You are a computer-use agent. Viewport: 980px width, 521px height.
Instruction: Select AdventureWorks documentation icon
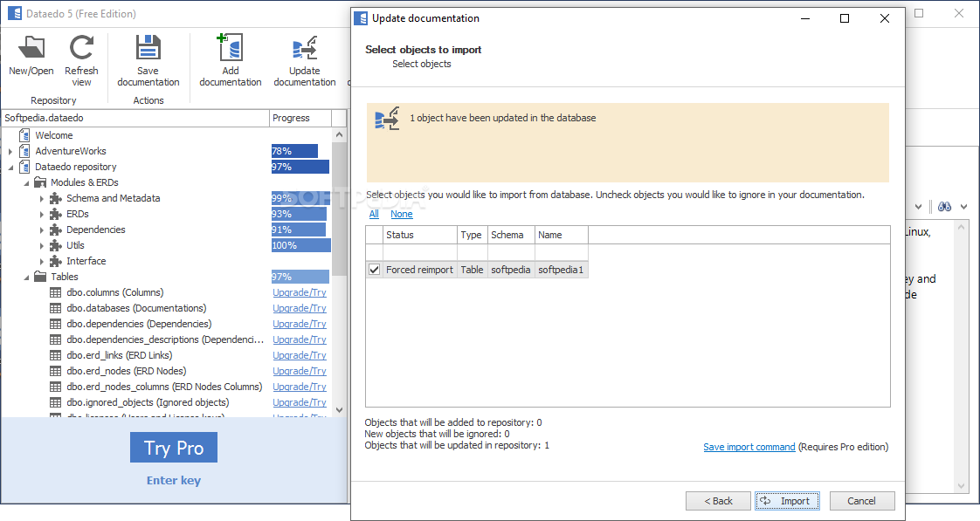point(24,151)
